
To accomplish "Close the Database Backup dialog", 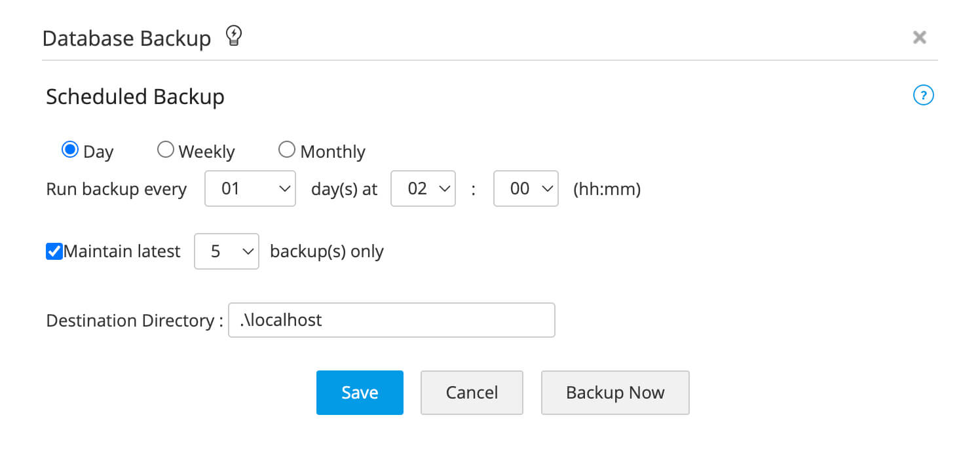I will [919, 37].
